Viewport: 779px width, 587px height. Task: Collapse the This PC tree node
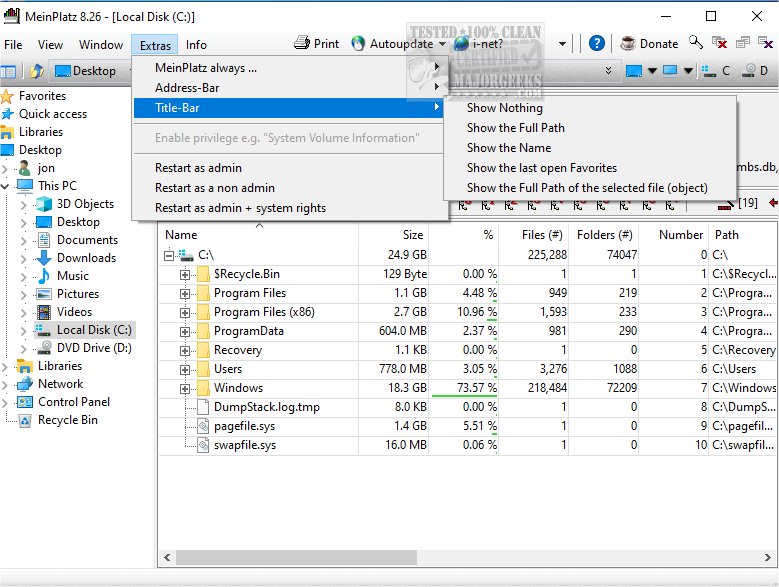point(5,187)
